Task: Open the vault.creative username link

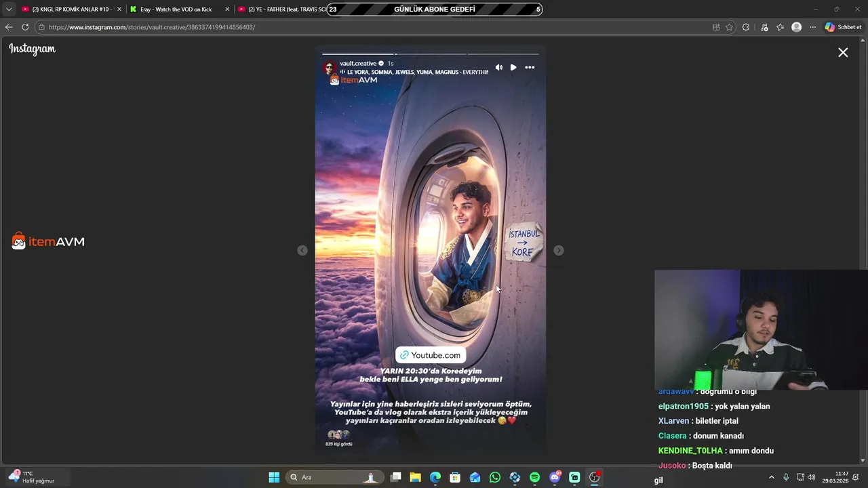Action: pos(358,63)
